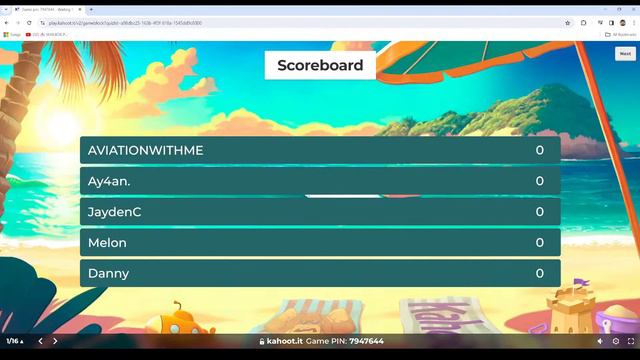Open the Chrome media control icon
Image resolution: width=640 pixels, height=360 pixels.
click(x=600, y=23)
